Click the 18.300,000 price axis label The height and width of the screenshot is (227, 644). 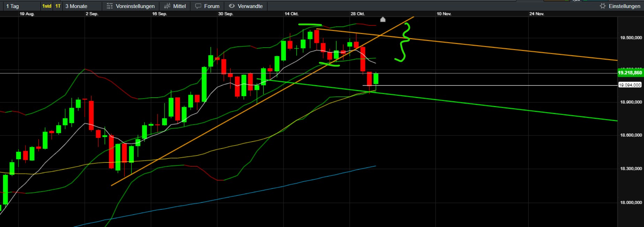coord(631,169)
